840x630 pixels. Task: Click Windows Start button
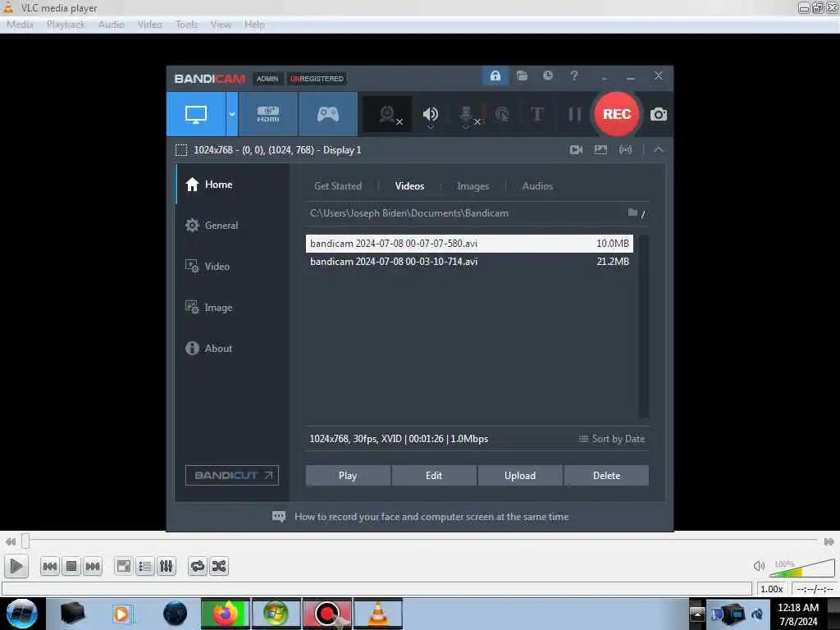click(x=21, y=614)
